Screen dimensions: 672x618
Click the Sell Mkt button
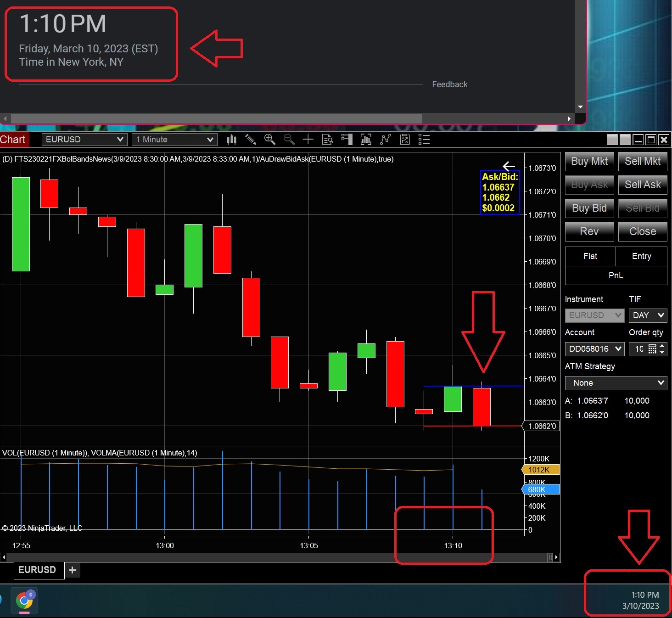click(x=643, y=161)
